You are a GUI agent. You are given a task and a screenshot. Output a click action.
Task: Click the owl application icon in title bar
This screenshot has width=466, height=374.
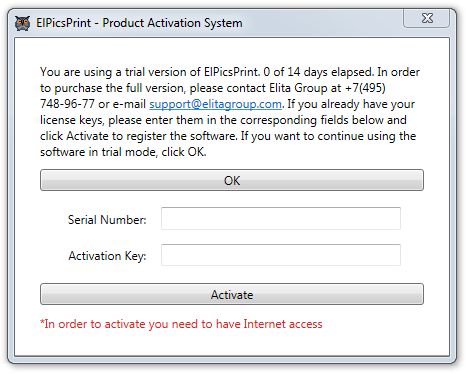pyautogui.click(x=22, y=23)
